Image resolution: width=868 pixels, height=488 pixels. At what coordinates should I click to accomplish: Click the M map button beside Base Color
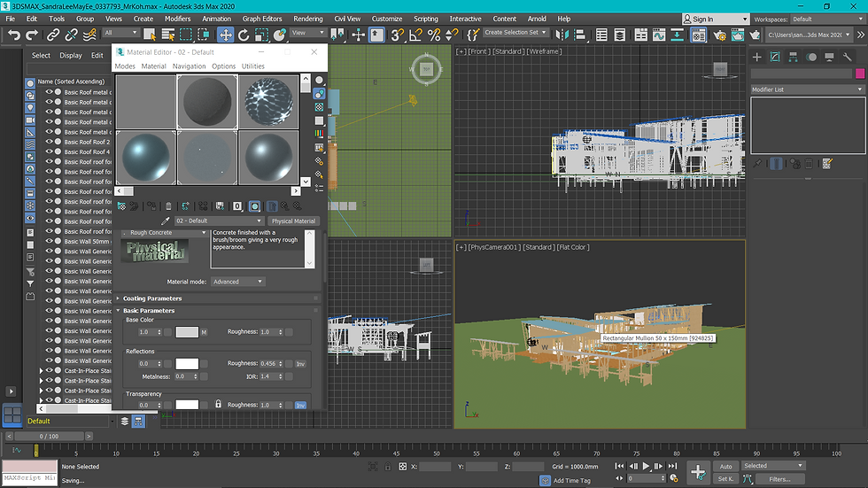tap(204, 332)
